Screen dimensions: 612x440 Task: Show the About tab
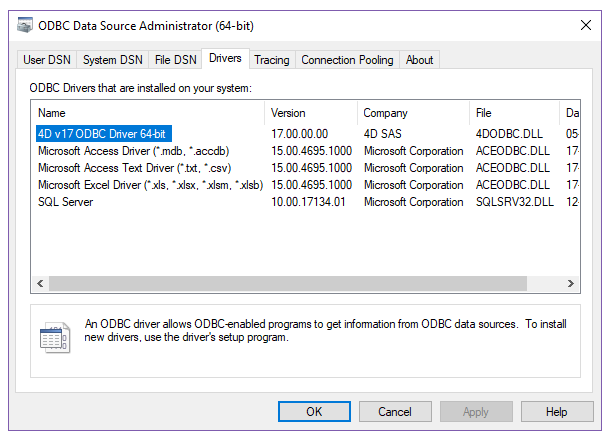pyautogui.click(x=419, y=60)
